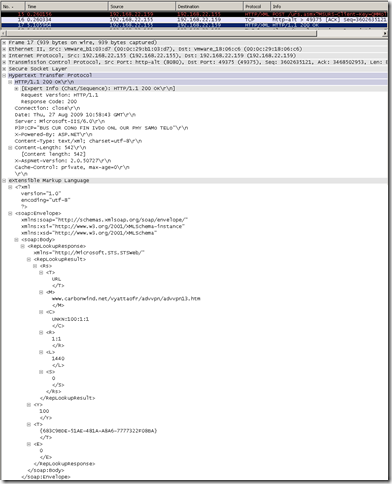The width and height of the screenshot is (392, 484).
Task: Select the Server: Microsoft-IIS/6.0 line
Action: click(x=60, y=121)
